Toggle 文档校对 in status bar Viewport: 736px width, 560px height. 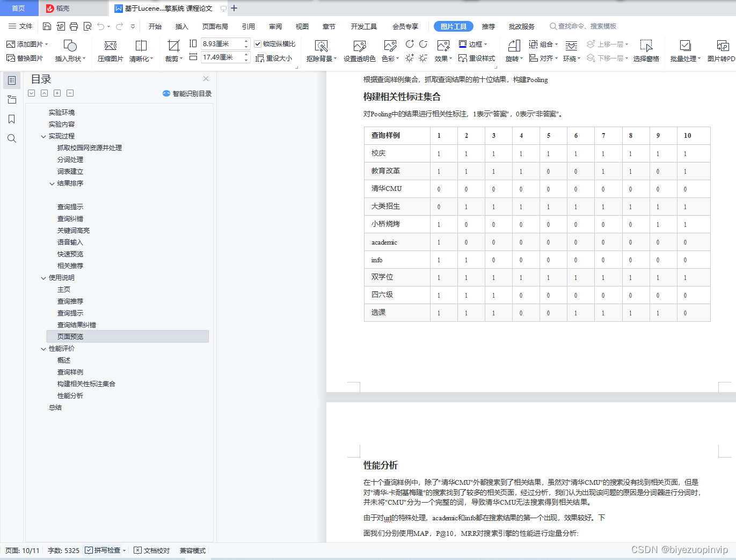click(x=151, y=550)
